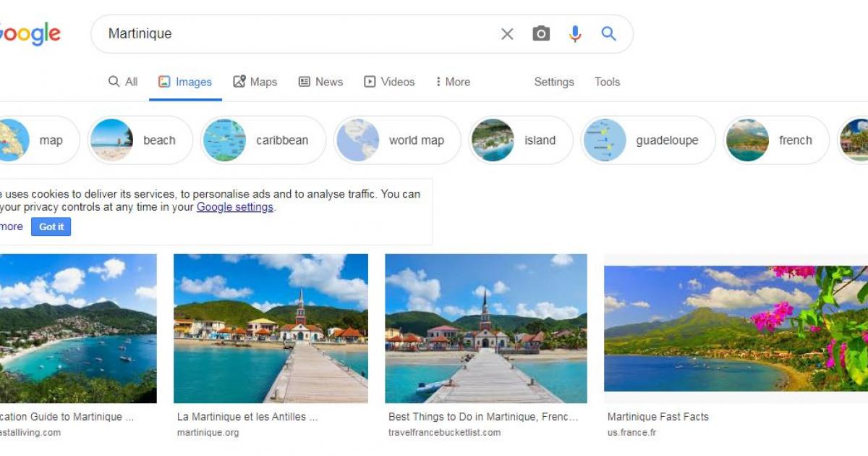This screenshot has width=868, height=456.
Task: Expand the More menu
Action: [453, 82]
